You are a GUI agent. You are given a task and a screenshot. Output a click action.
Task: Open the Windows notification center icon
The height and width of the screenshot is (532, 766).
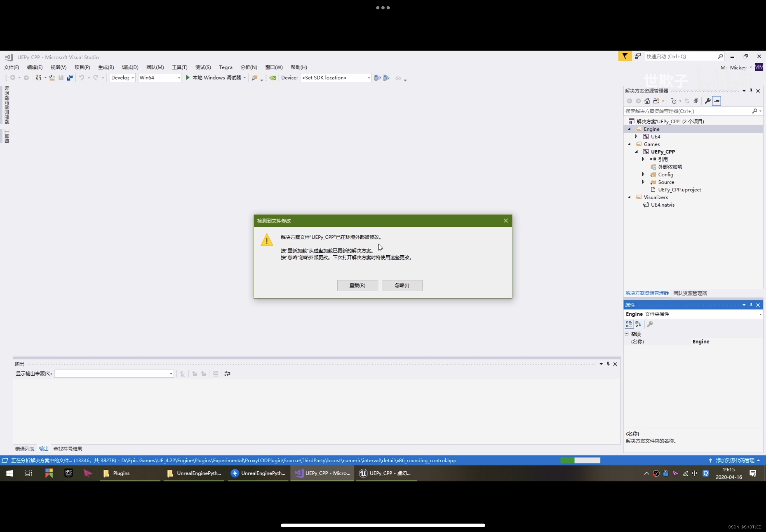tap(753, 473)
